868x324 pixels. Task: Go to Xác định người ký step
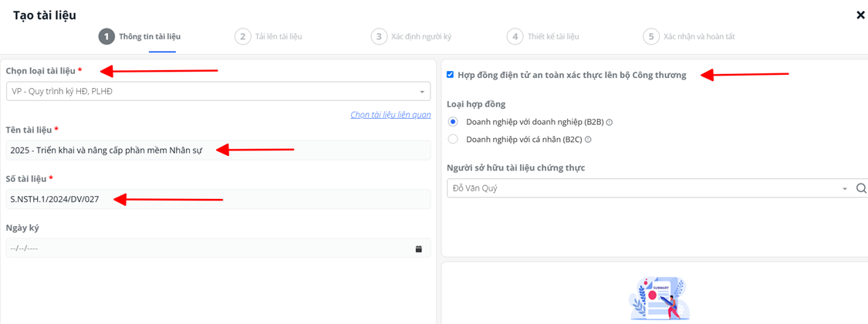(420, 36)
